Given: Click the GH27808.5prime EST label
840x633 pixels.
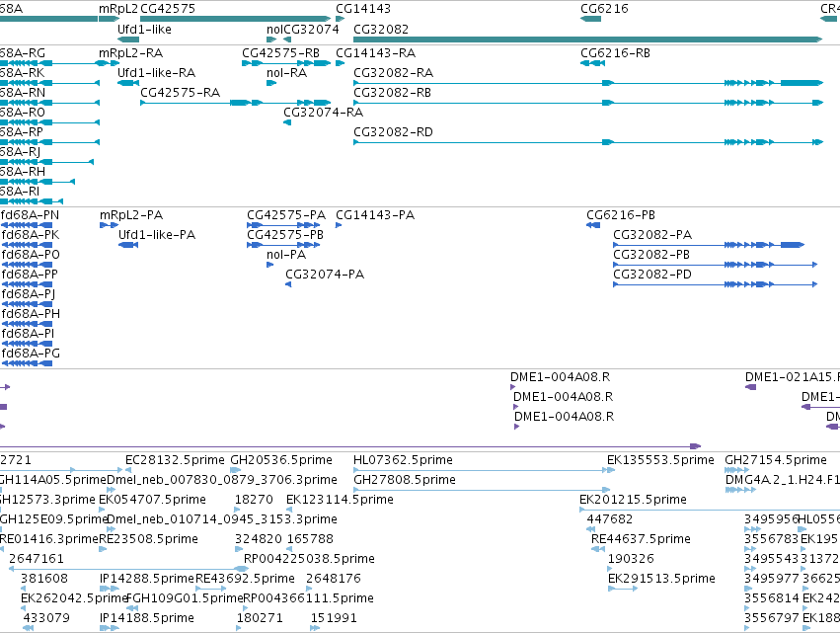Looking at the screenshot, I should tap(405, 480).
